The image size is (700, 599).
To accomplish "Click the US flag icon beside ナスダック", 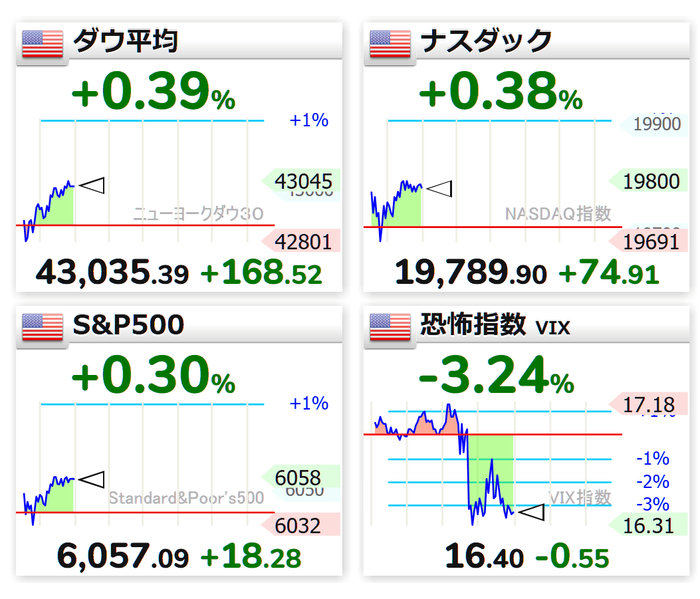I will point(390,44).
